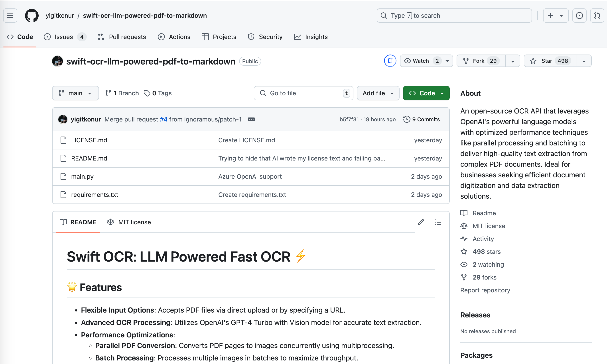
Task: Open the Packages heading link
Action: (476, 355)
